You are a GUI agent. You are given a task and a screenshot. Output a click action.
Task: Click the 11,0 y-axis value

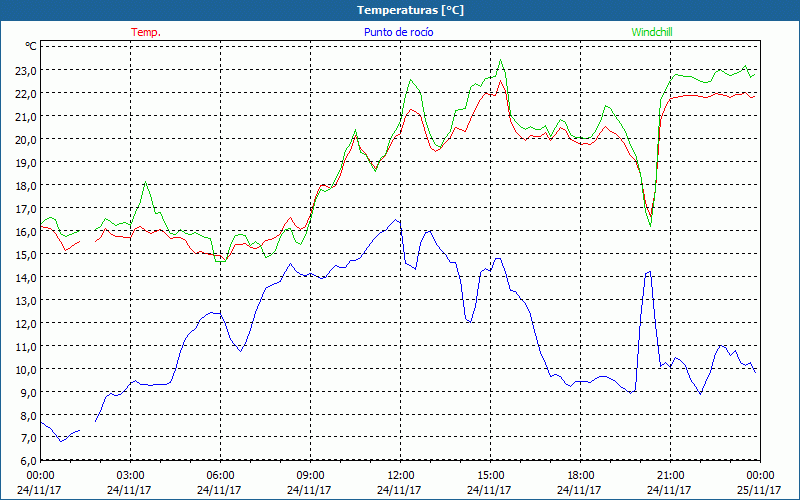(x=26, y=346)
